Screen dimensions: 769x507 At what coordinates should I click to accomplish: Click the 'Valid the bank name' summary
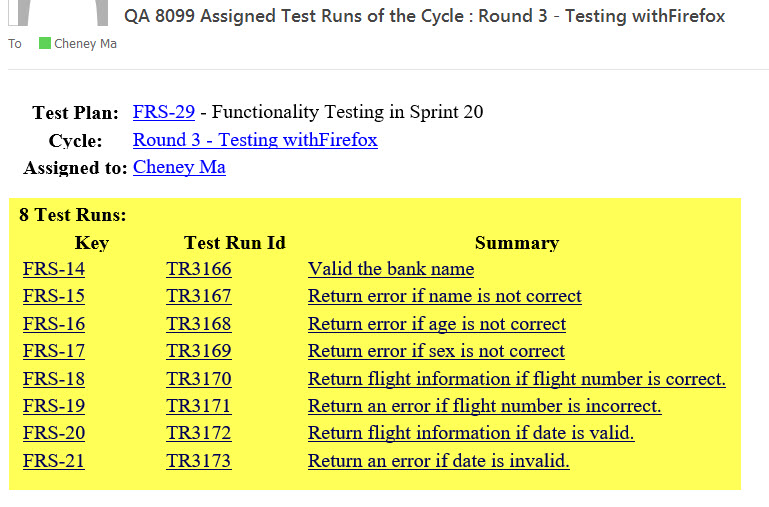[391, 269]
